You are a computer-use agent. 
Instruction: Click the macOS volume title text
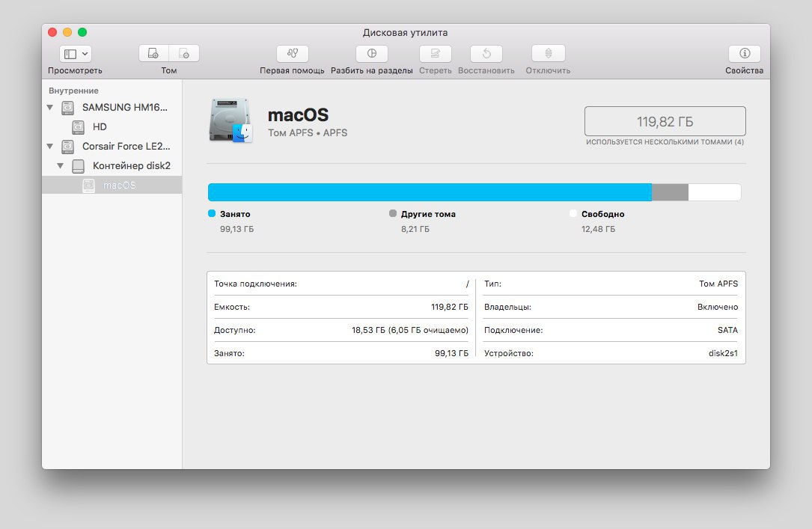[299, 115]
